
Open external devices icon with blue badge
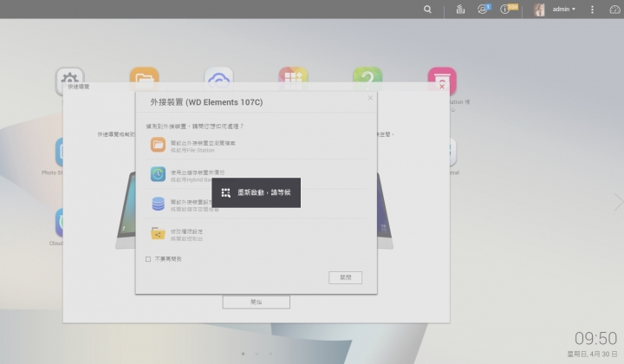[483, 9]
